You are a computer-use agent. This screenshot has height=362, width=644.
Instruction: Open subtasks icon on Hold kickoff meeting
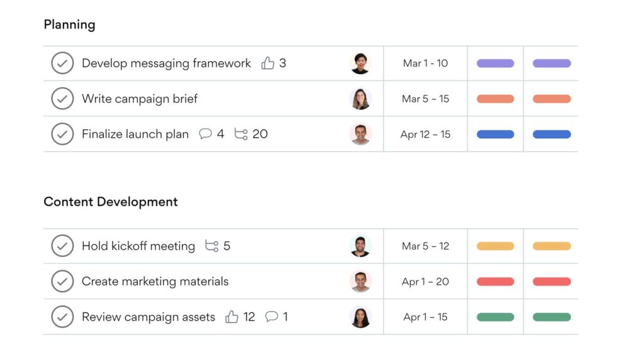pos(212,246)
